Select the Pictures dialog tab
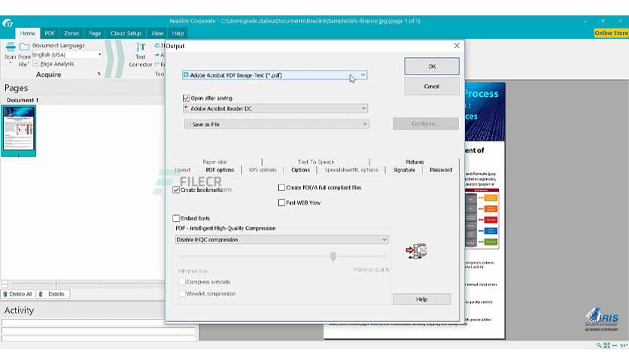Image resolution: width=629 pixels, height=364 pixels. pos(415,162)
